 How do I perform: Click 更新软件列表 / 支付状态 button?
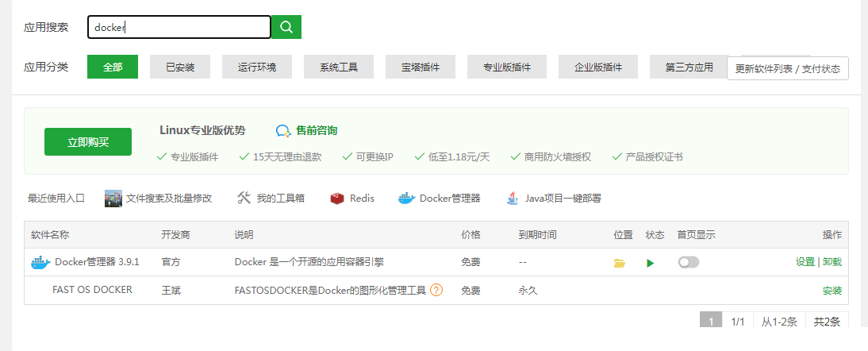pos(787,68)
